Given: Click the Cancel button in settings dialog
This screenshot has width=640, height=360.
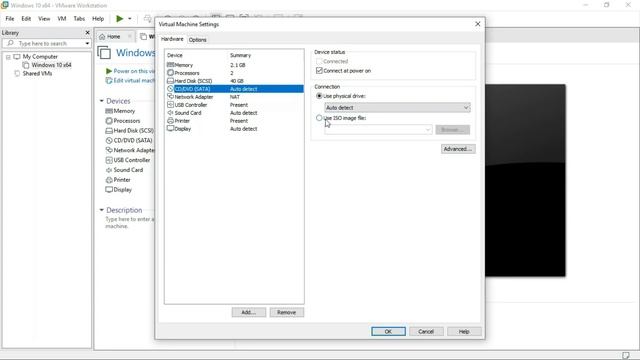Looking at the screenshot, I should pyautogui.click(x=426, y=331).
